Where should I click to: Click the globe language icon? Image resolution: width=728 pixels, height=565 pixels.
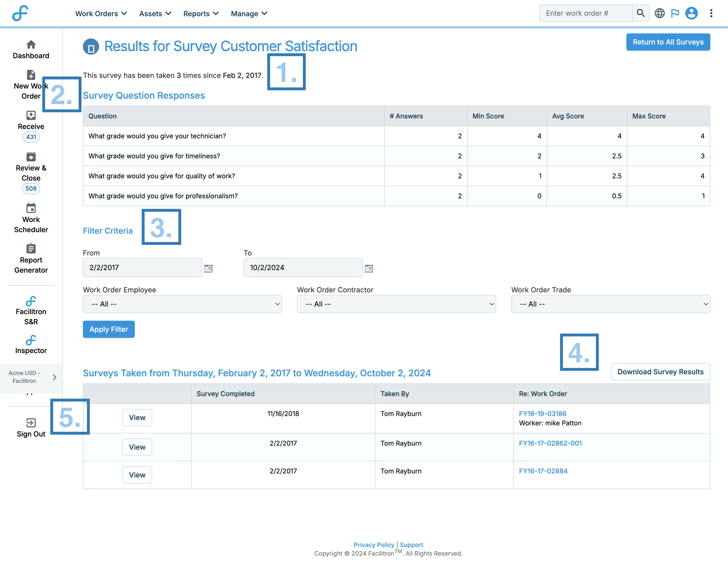tap(659, 13)
